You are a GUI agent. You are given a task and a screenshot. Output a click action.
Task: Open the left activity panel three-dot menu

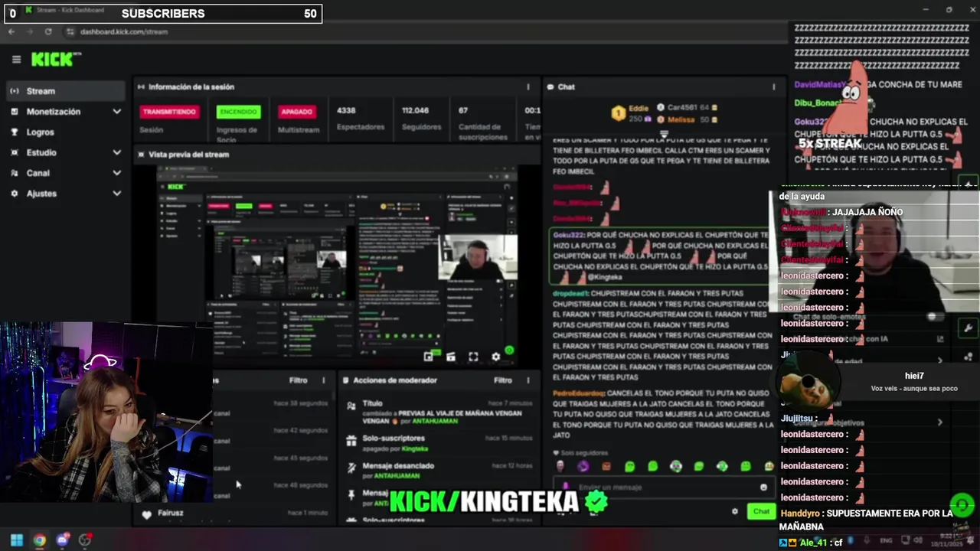(x=323, y=380)
